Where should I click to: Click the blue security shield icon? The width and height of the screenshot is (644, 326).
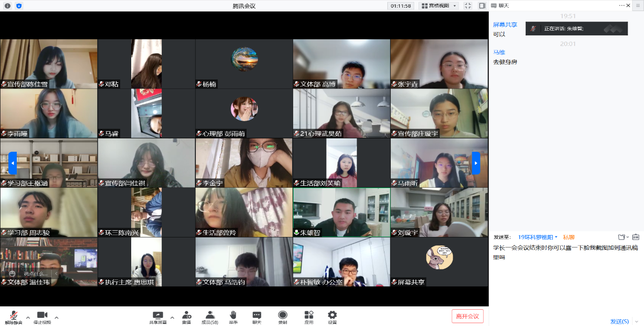pos(19,6)
